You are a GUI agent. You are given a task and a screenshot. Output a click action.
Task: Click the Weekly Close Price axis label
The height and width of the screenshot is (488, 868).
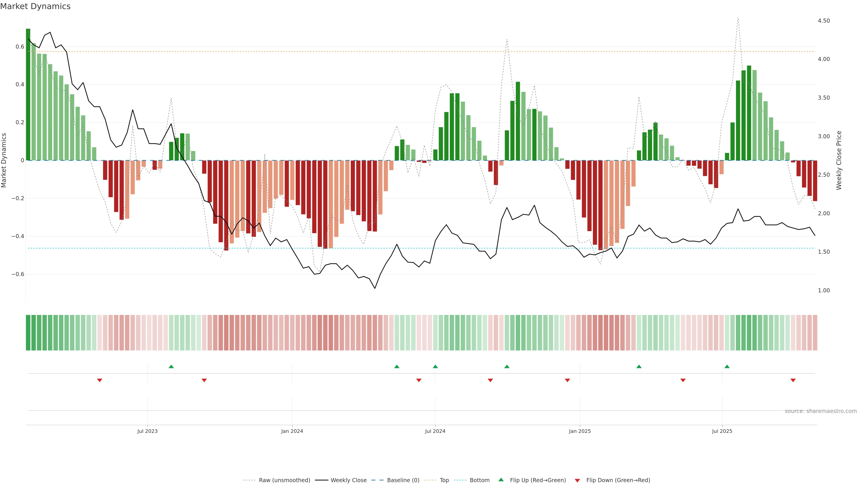point(839,160)
